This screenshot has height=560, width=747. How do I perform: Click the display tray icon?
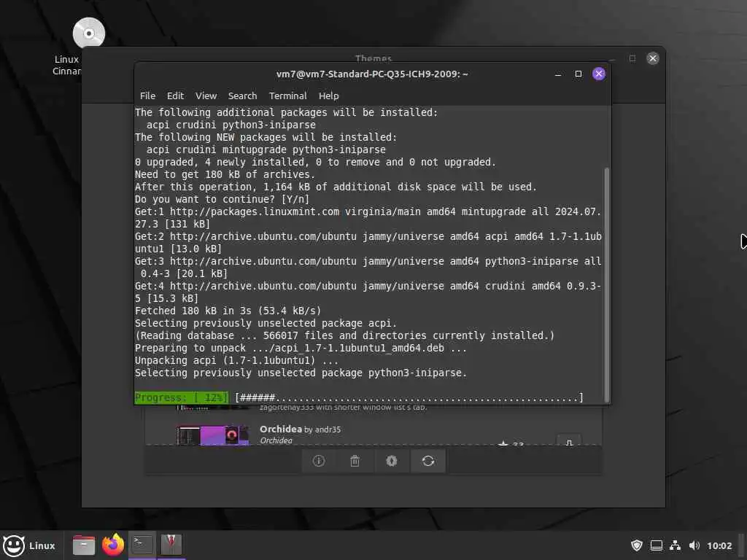(657, 545)
